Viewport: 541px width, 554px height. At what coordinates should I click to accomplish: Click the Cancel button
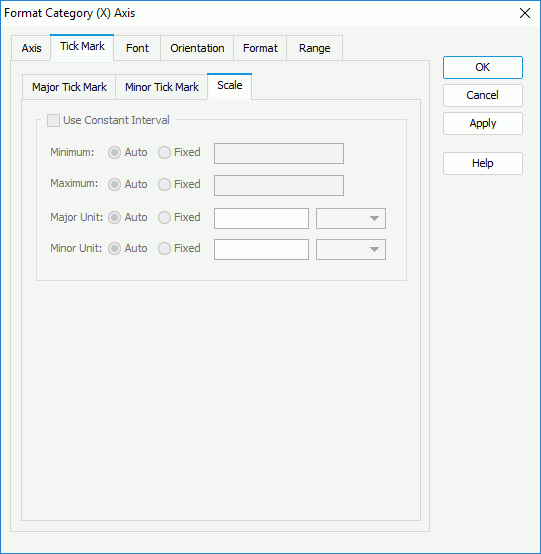[483, 95]
